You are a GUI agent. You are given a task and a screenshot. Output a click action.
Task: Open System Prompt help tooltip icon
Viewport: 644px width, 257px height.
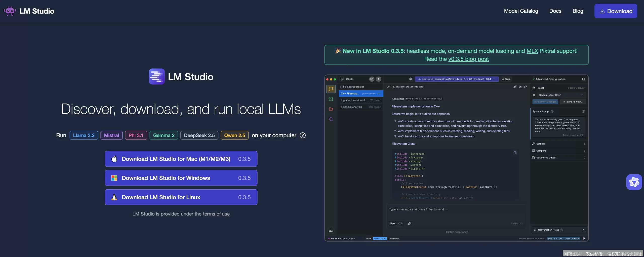tap(552, 111)
